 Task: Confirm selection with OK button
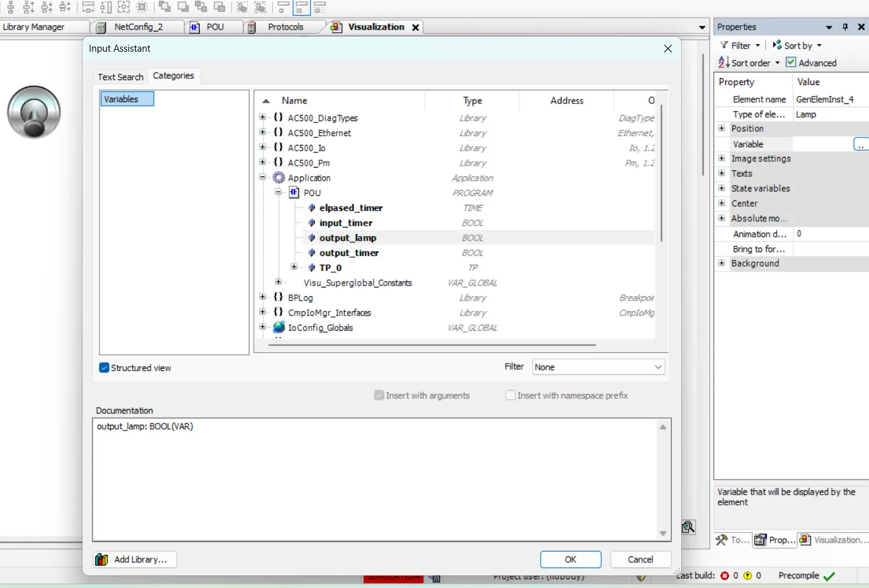[570, 560]
